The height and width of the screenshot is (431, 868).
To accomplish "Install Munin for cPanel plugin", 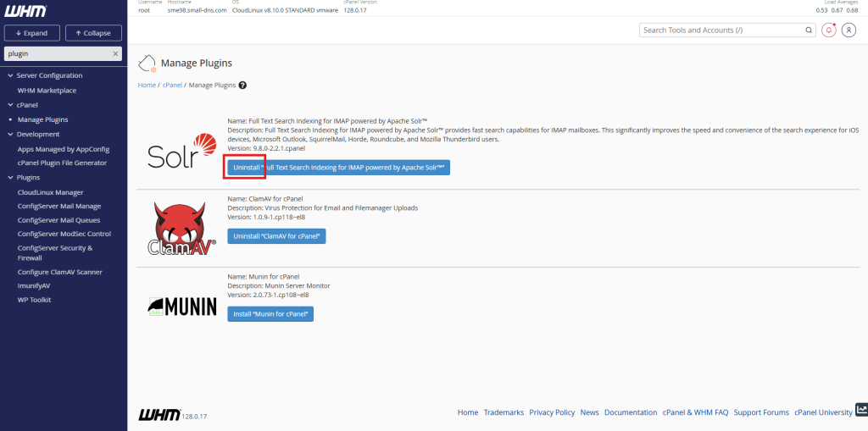I will click(270, 314).
